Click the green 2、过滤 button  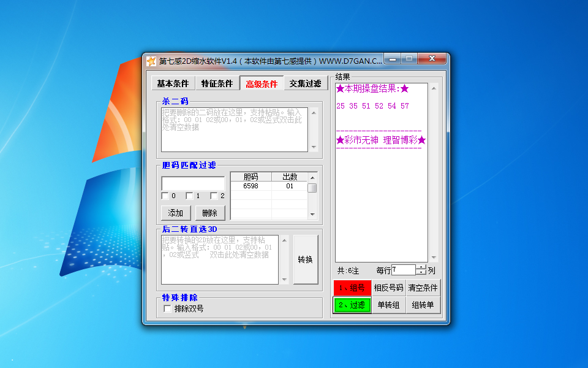[x=352, y=305]
